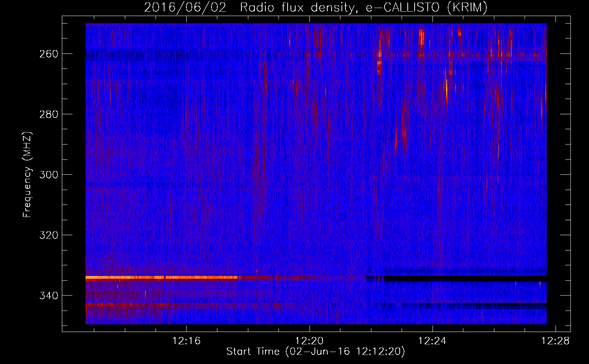Click the 12:28 time tick label
This screenshot has height=364, width=589.
tap(556, 341)
